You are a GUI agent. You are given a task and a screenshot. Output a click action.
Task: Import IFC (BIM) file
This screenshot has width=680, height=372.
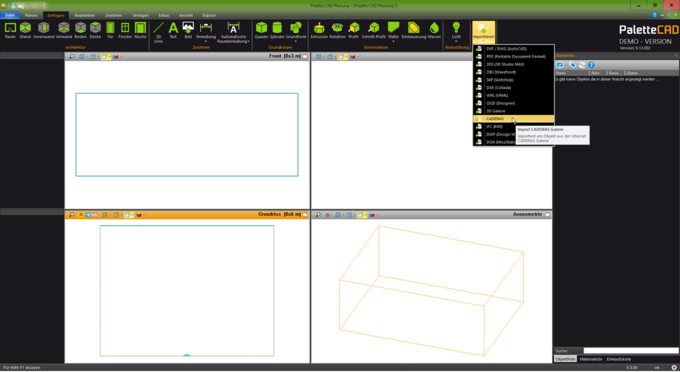tap(494, 127)
